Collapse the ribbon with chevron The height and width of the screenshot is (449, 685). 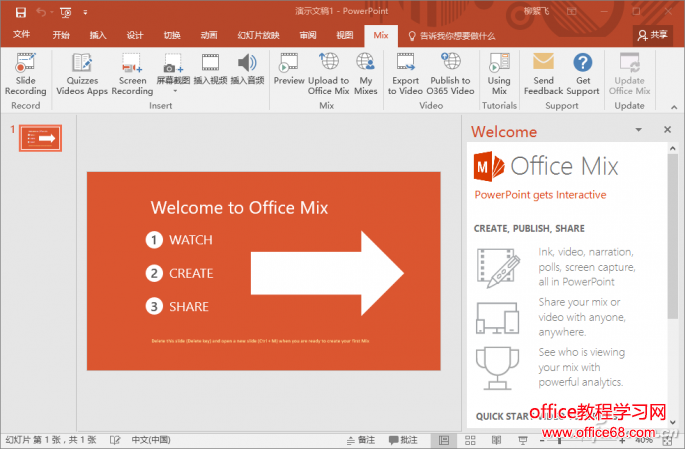[674, 107]
